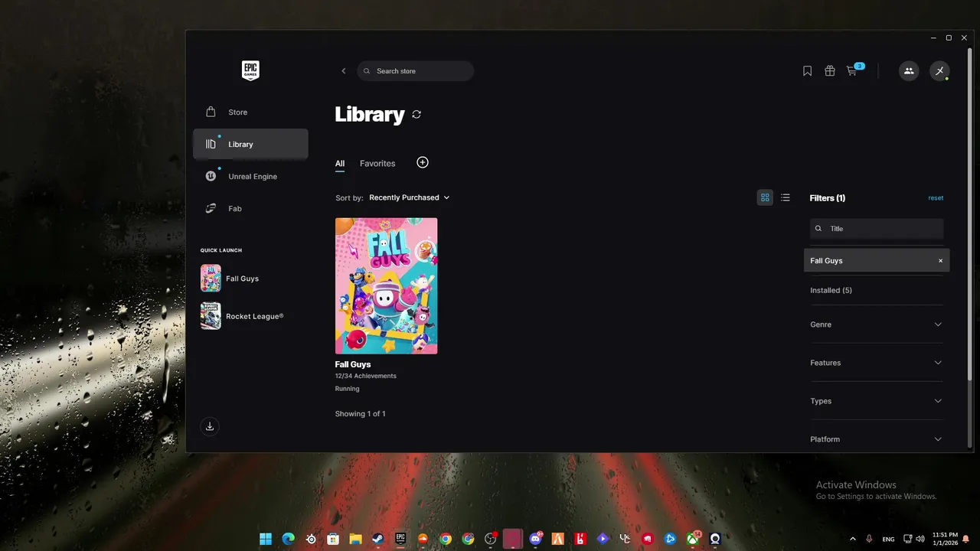This screenshot has width=980, height=551.
Task: Open Fab in the sidebar
Action: (250, 208)
